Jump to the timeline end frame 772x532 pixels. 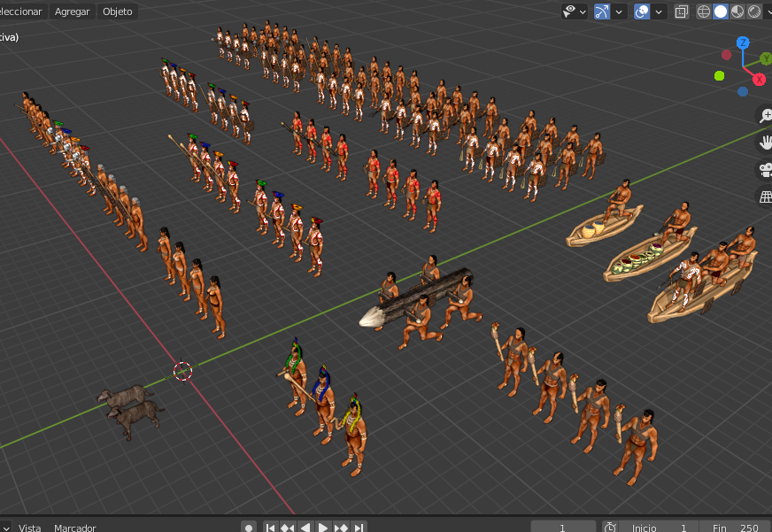[x=359, y=528]
